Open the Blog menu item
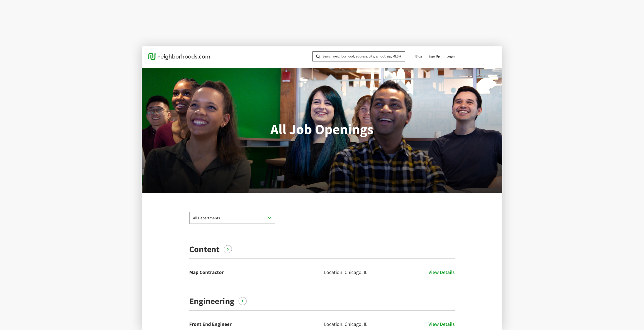The image size is (644, 330). click(419, 56)
